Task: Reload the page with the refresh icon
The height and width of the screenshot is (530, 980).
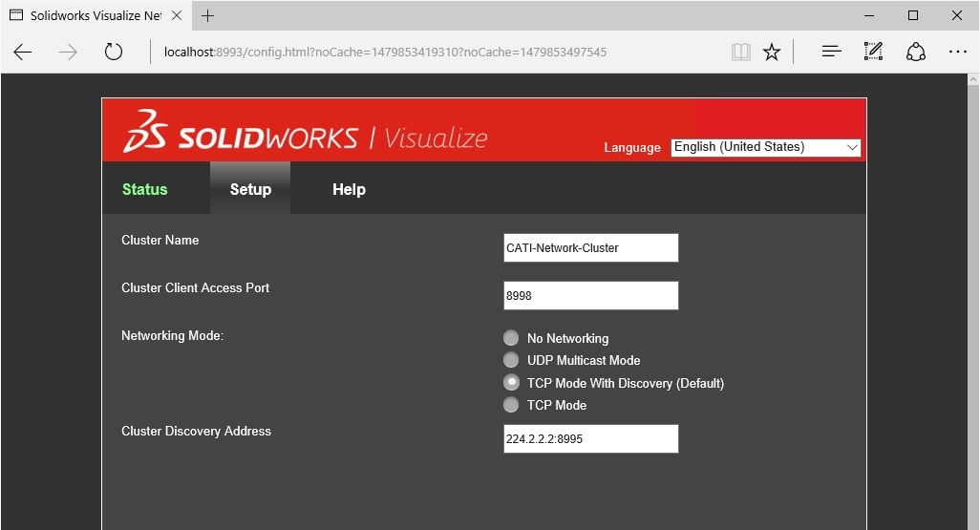Action: pos(113,52)
